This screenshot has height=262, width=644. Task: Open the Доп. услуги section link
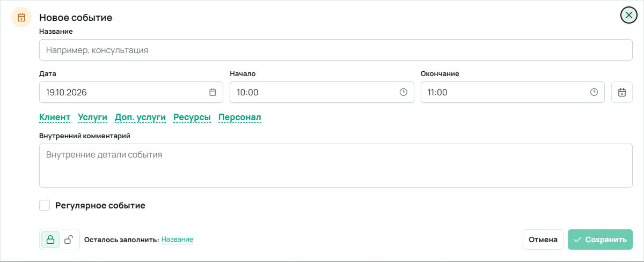[x=141, y=117]
